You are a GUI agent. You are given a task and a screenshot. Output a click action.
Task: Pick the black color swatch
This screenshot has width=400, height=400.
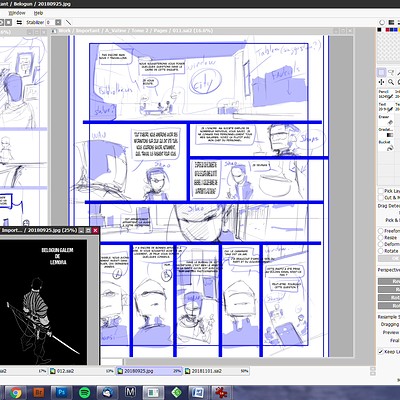[x=379, y=30]
